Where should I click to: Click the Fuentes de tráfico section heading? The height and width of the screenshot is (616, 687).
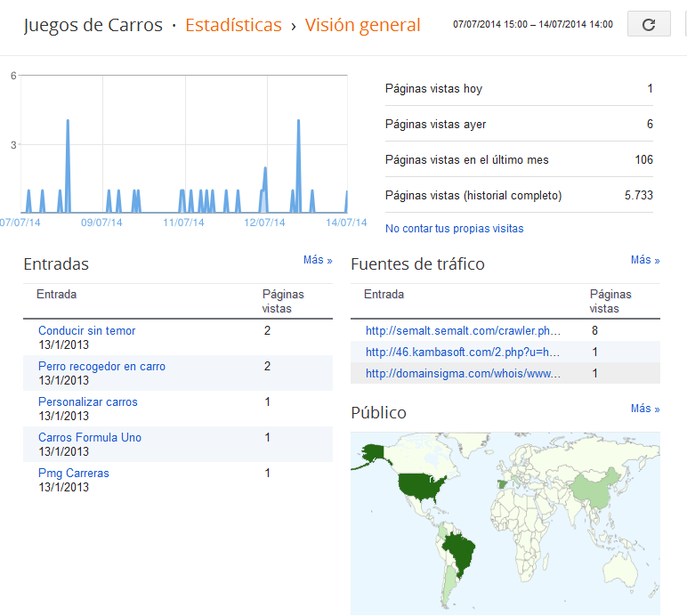pos(417,264)
